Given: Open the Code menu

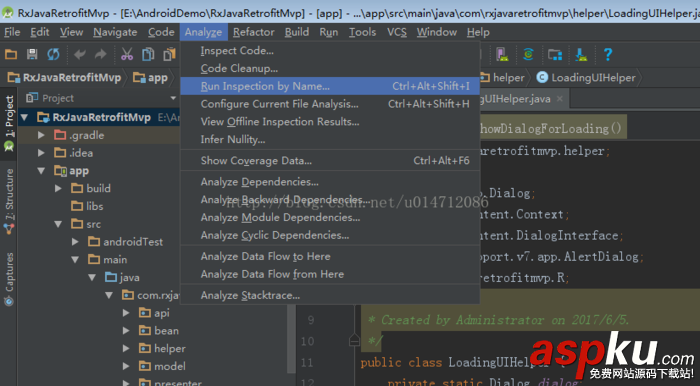Looking at the screenshot, I should click(x=161, y=32).
